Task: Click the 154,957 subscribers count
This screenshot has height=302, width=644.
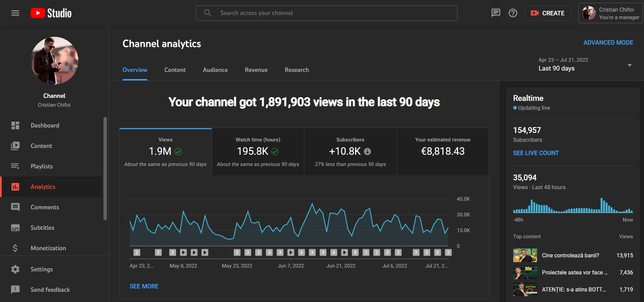Action: point(527,130)
